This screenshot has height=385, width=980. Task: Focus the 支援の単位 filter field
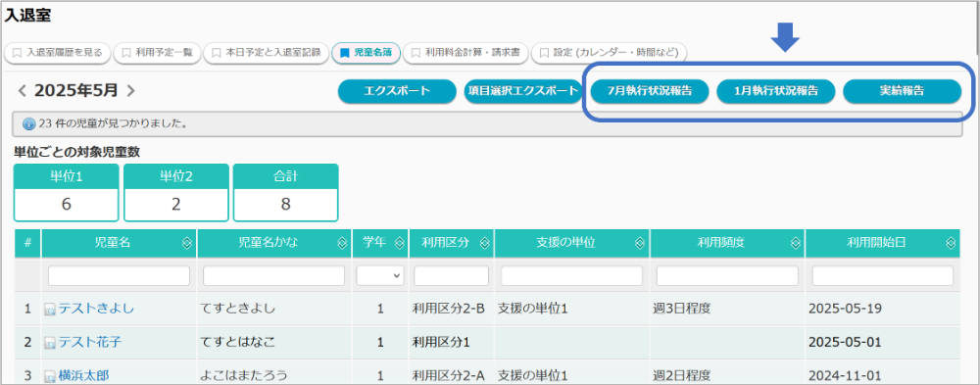coord(572,275)
